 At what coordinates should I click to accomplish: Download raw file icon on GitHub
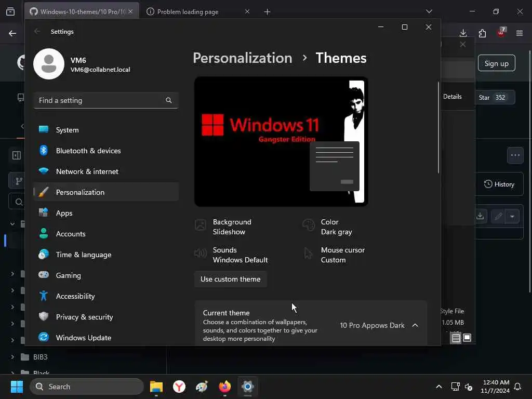click(480, 216)
